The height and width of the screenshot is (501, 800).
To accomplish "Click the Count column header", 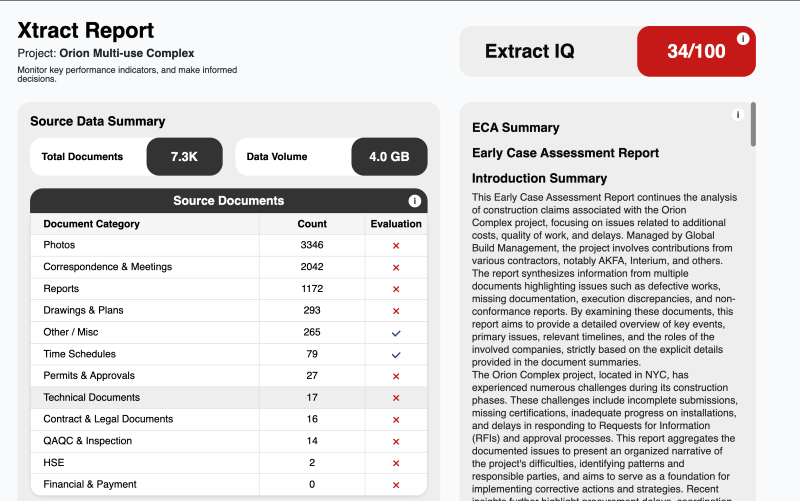I will (312, 224).
